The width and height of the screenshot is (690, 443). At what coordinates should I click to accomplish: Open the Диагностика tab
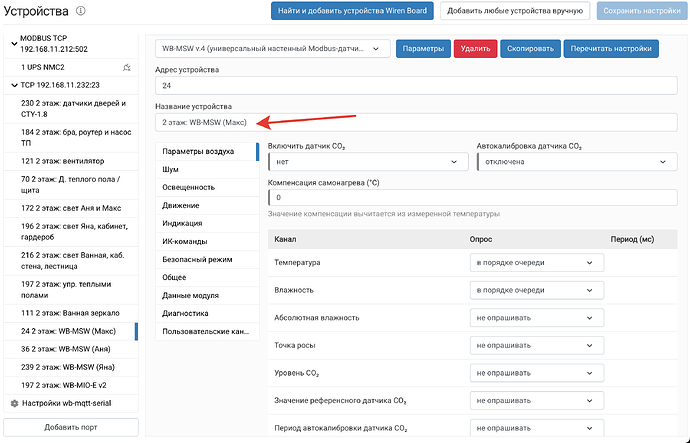207,314
